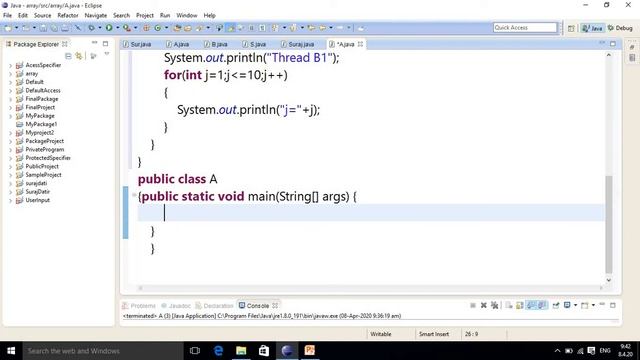The height and width of the screenshot is (360, 640).
Task: Open the Navigate menu
Action: 96,16
